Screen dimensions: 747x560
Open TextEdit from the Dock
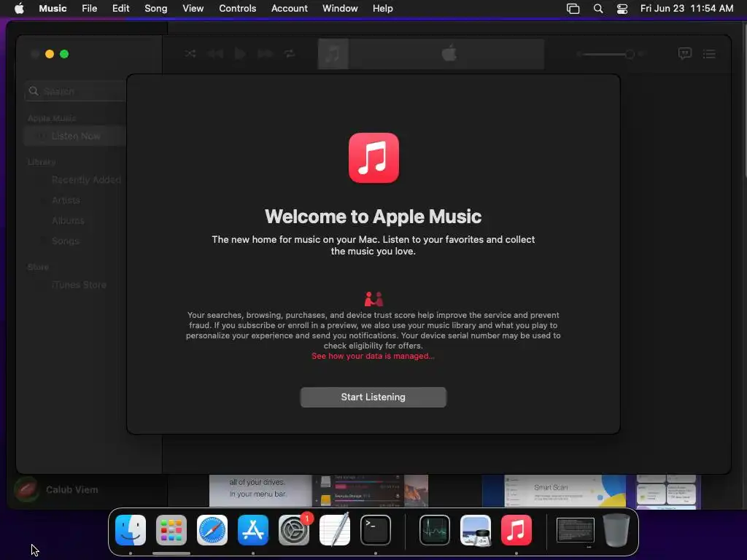335,530
